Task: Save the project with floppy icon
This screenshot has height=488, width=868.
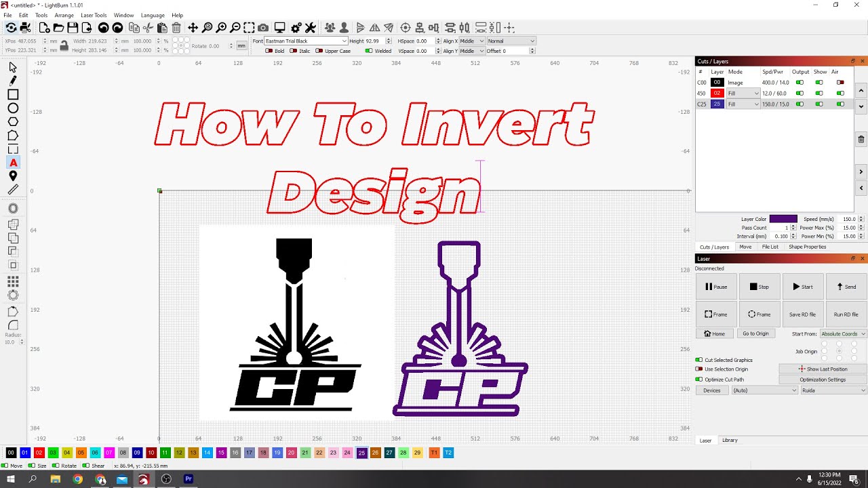Action: pyautogui.click(x=73, y=28)
